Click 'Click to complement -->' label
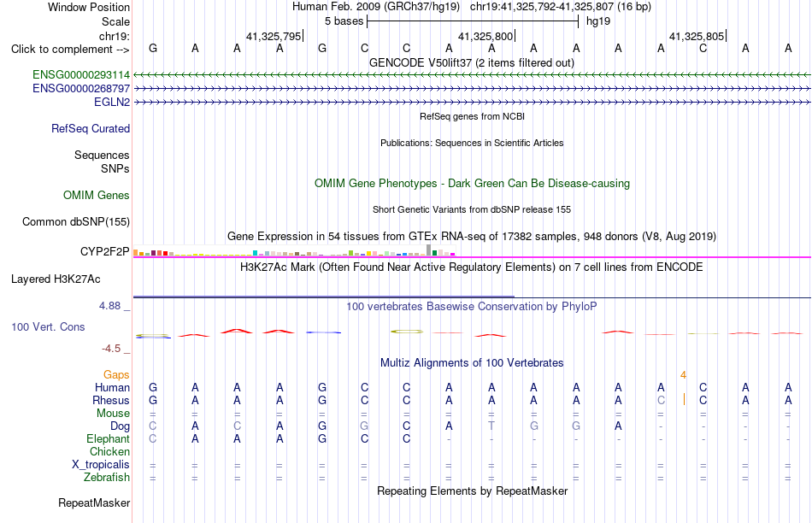This screenshot has width=812, height=523. click(70, 50)
